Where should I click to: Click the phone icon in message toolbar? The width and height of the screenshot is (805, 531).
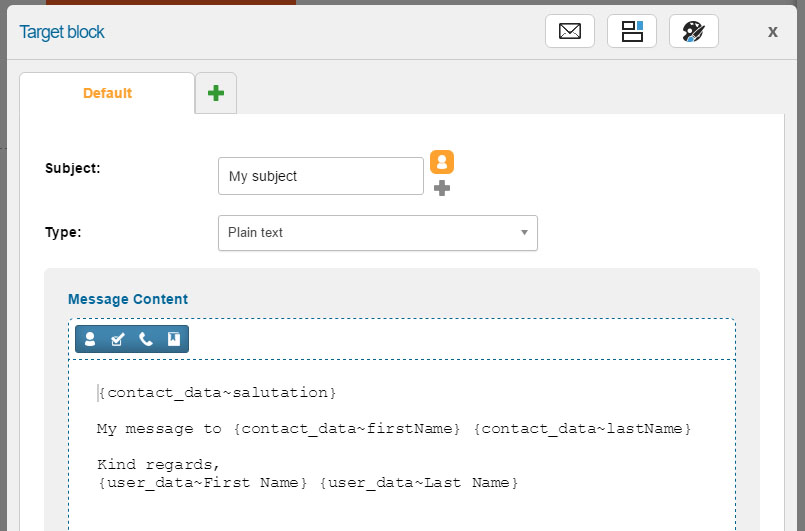click(145, 340)
